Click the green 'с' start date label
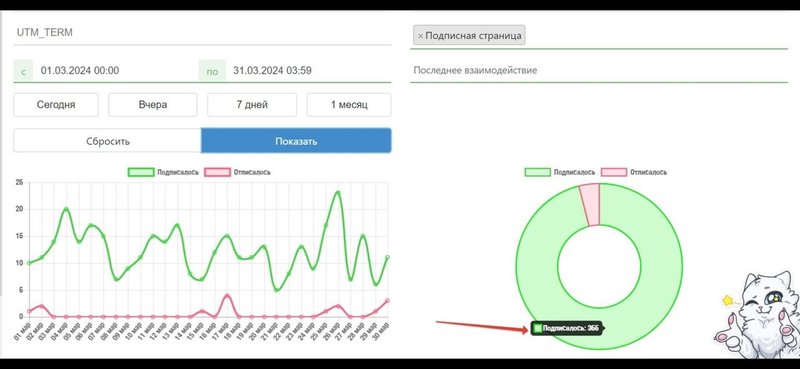Image resolution: width=800 pixels, height=369 pixels. click(23, 71)
